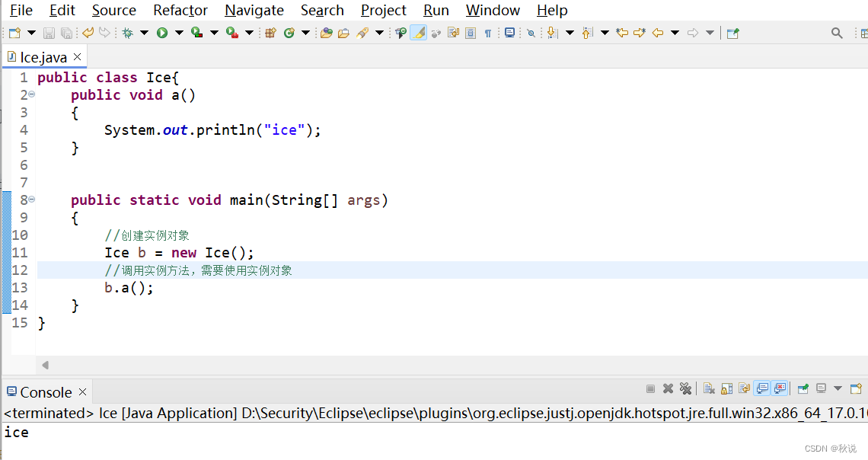
Task: Click the Open Console icon
Action: point(856,388)
